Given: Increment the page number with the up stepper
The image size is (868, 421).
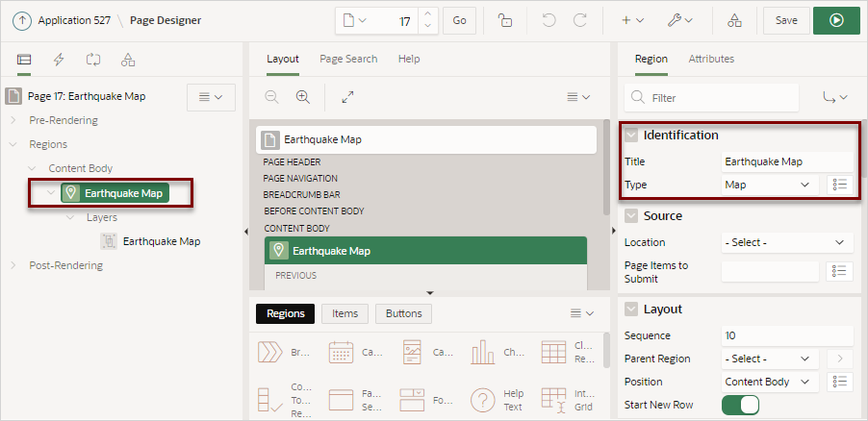Looking at the screenshot, I should click(x=427, y=14).
